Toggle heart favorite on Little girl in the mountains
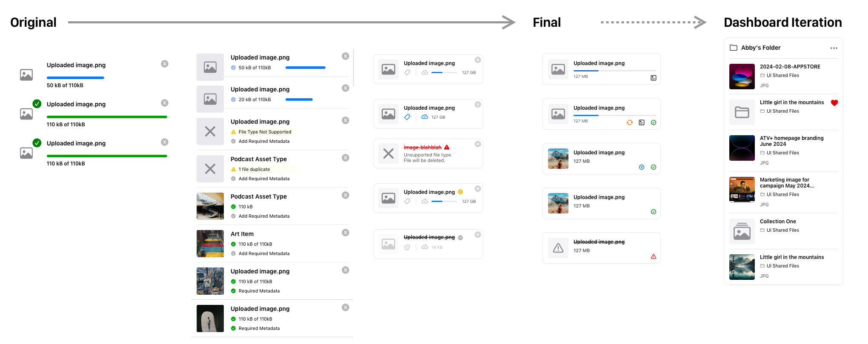This screenshot has width=868, height=344. tap(834, 102)
